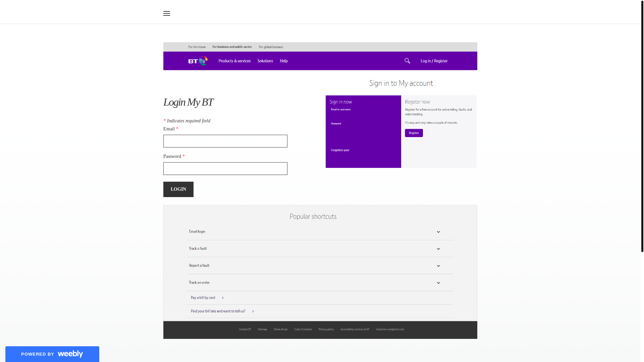Click the Popular shortcuts heading

click(x=313, y=217)
